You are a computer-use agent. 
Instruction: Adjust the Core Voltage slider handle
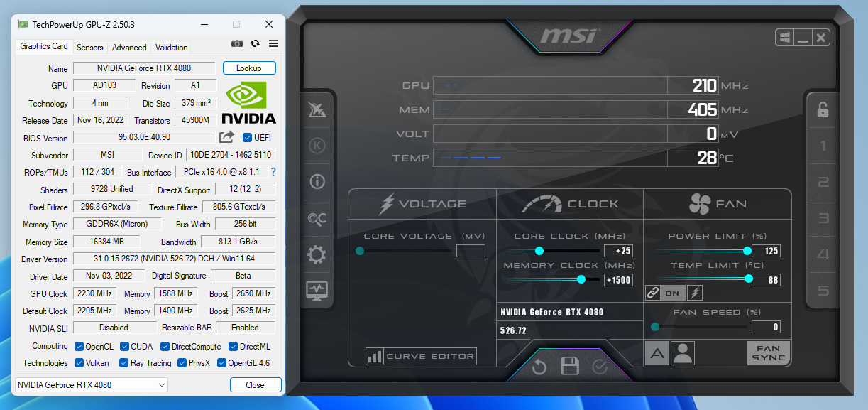click(360, 251)
